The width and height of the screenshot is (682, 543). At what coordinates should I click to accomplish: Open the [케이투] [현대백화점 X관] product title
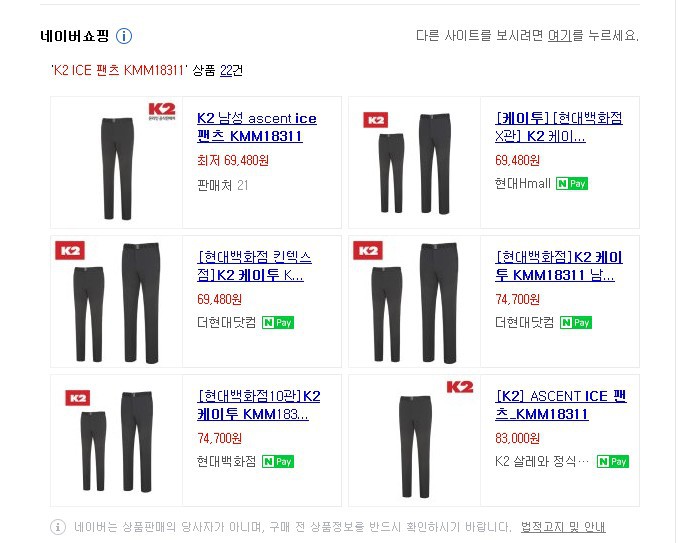pyautogui.click(x=559, y=127)
